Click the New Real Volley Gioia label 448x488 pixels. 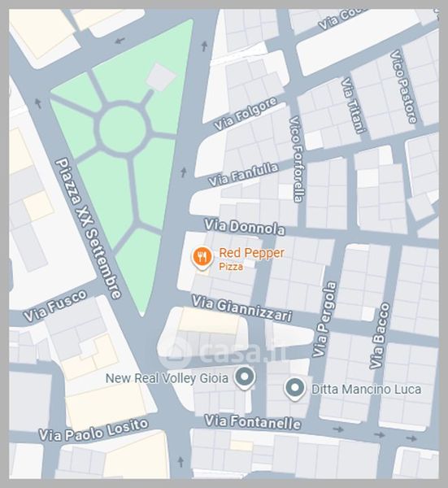167,378
